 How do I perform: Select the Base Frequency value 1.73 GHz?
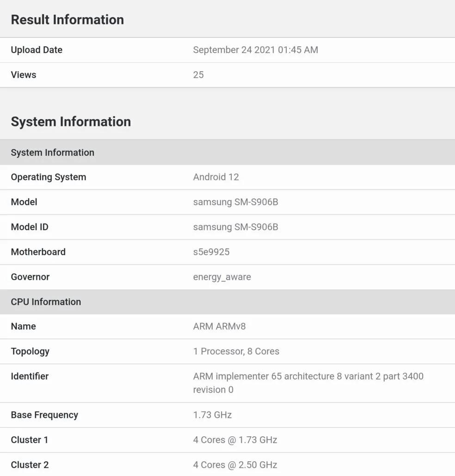pos(212,415)
